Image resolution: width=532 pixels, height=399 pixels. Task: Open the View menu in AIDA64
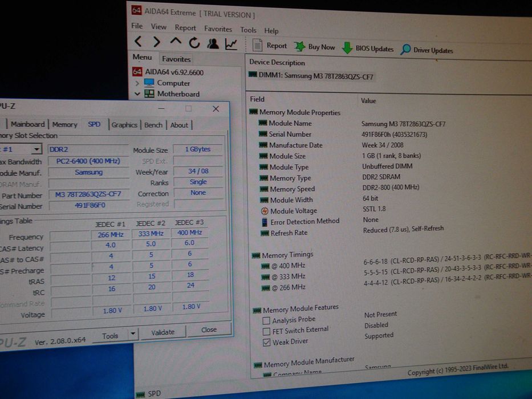tap(159, 26)
